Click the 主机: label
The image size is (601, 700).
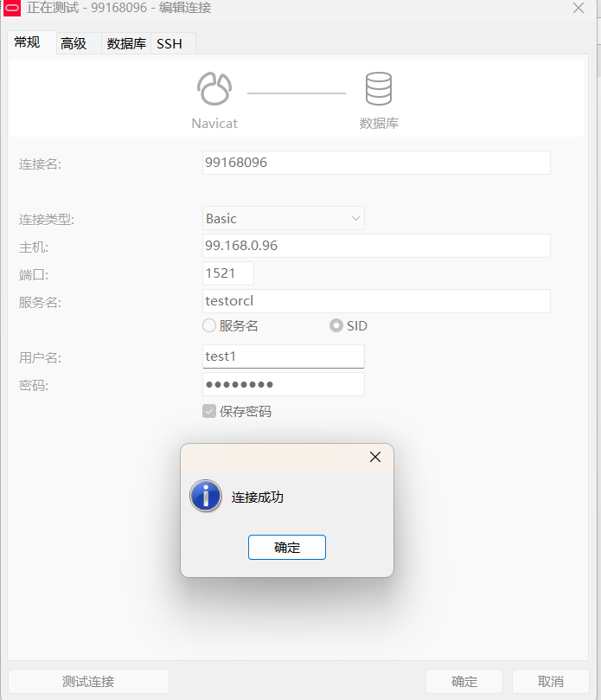tap(34, 247)
